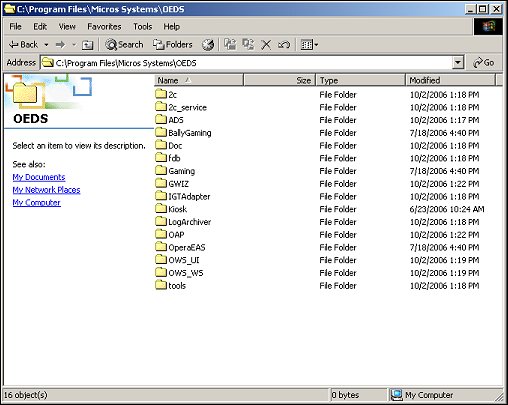The width and height of the screenshot is (508, 405).
Task: Open the Address bar dropdown arrow
Action: coord(458,62)
